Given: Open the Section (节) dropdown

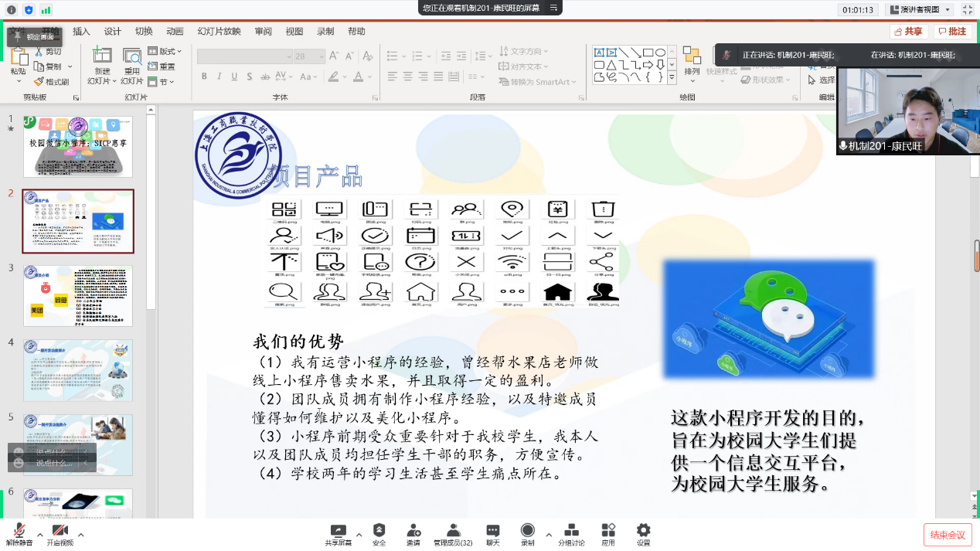Looking at the screenshot, I should tap(161, 82).
